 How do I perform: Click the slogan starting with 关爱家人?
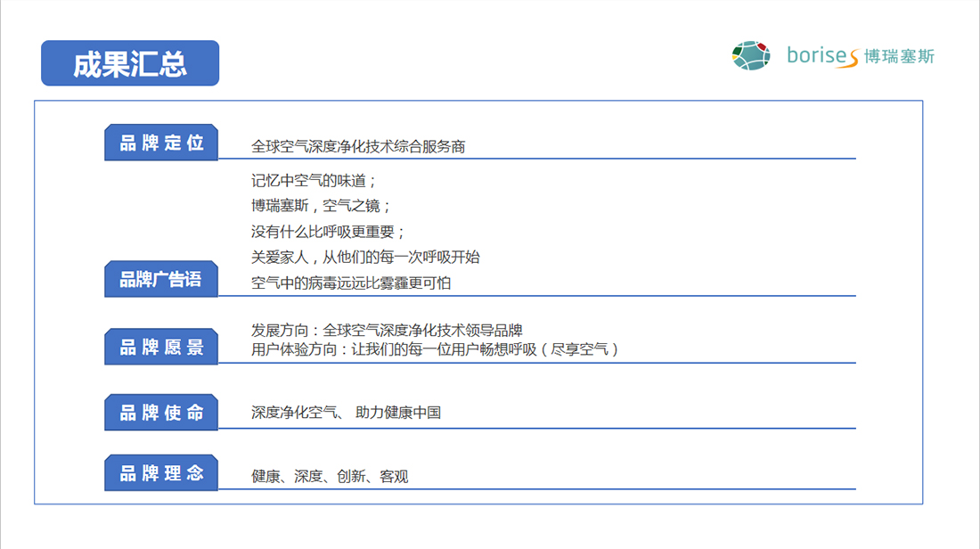(x=365, y=258)
